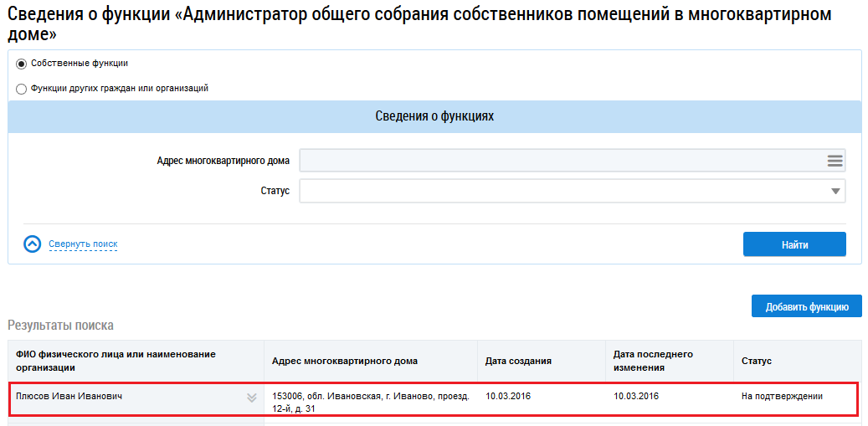Click the "Дата последнего изменения" column header
Viewport: 868px width, 426px height.
pyautogui.click(x=653, y=361)
